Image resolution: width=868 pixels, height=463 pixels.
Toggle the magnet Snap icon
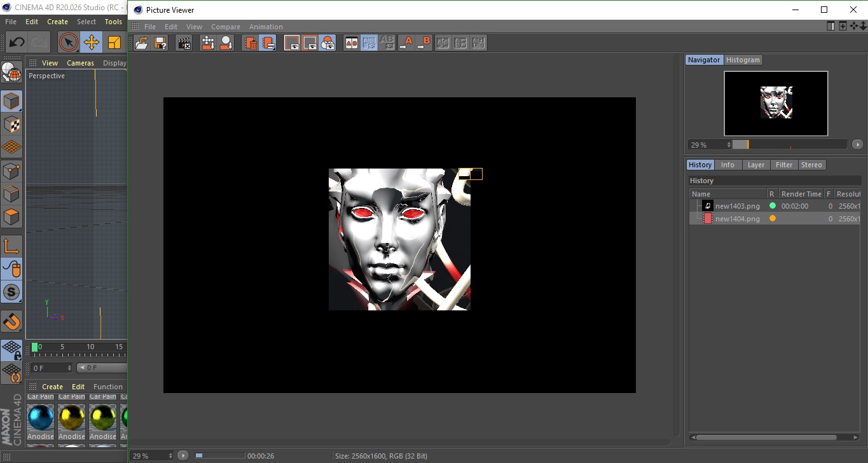pyautogui.click(x=11, y=322)
